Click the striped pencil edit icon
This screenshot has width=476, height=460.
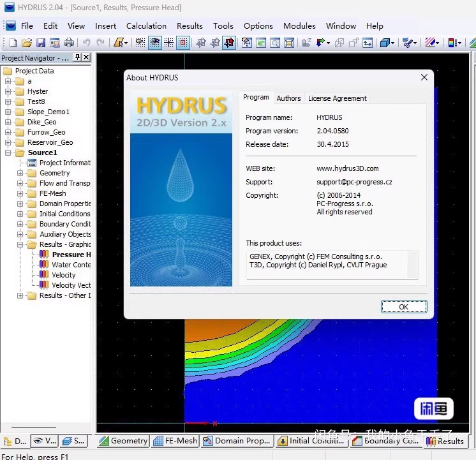point(430,43)
